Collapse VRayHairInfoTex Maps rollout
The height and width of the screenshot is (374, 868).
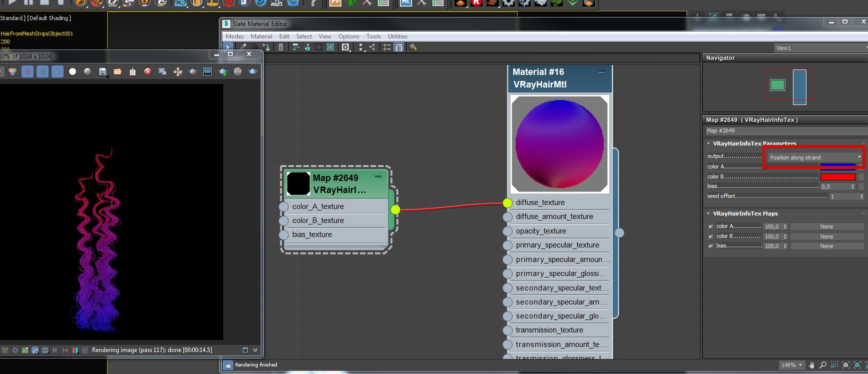click(708, 213)
